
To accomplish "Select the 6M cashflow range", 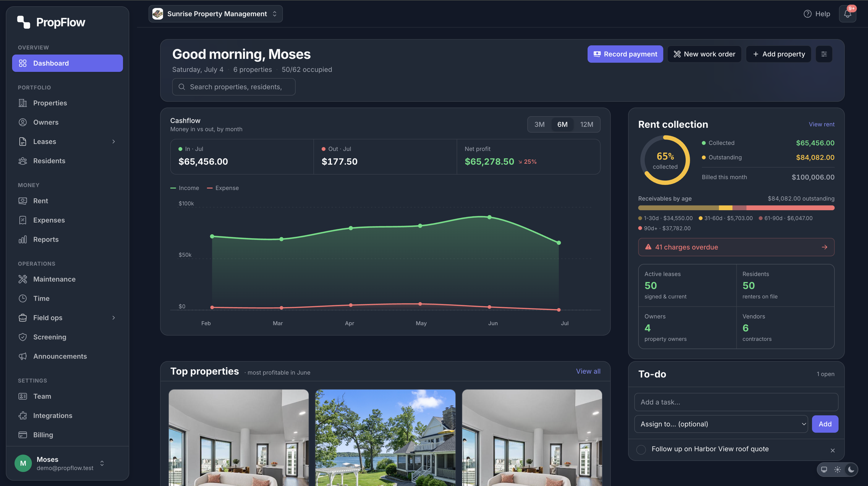I will pyautogui.click(x=562, y=124).
